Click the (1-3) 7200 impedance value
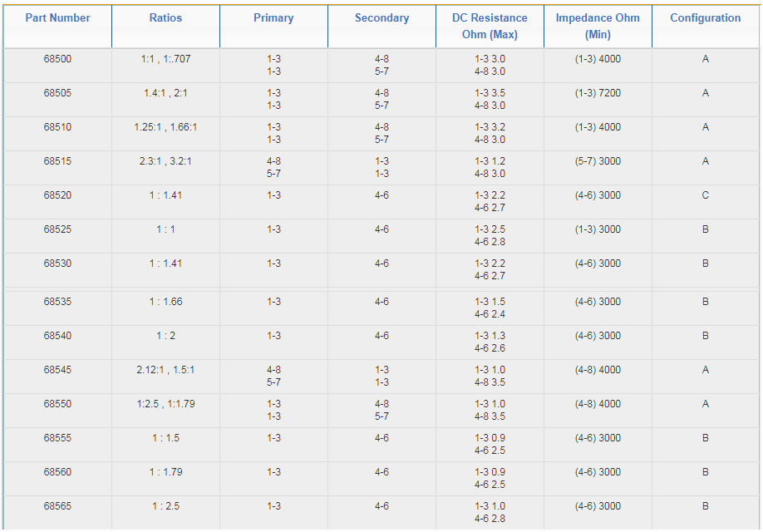This screenshot has width=763, height=532. tap(598, 94)
